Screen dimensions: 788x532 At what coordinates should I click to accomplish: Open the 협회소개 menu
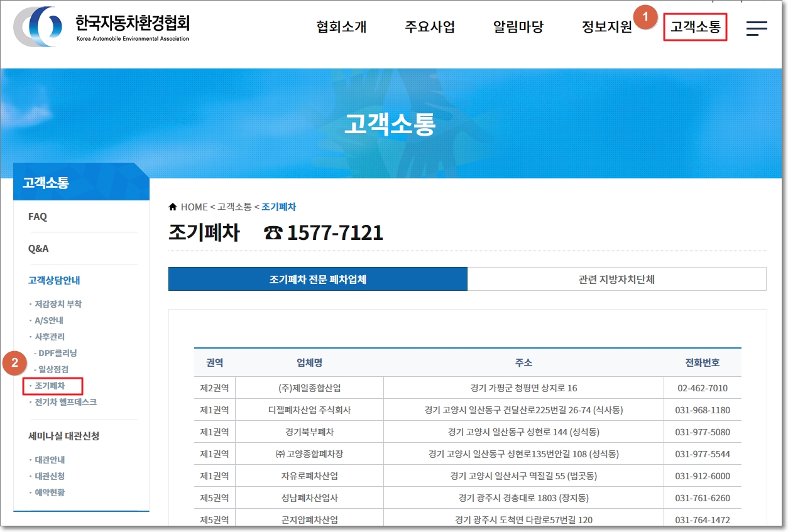(341, 27)
